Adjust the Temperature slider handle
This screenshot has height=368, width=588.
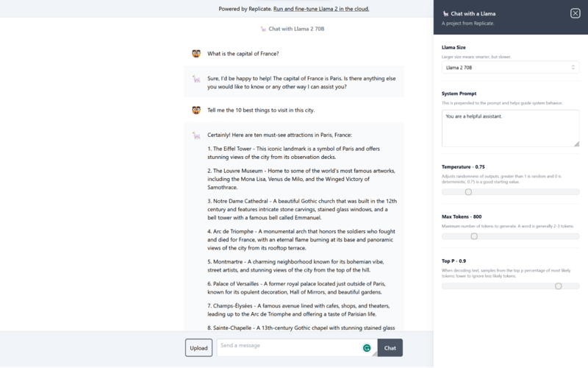click(468, 192)
